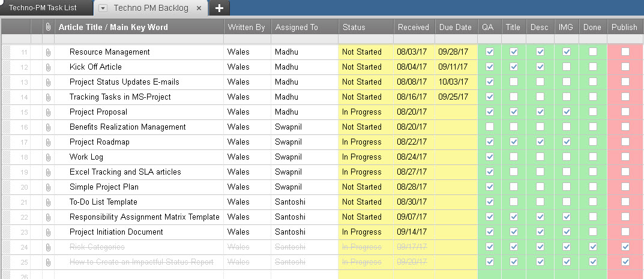644x279 pixels.
Task: Close the Techno PM Backlog tab
Action: 199,8
